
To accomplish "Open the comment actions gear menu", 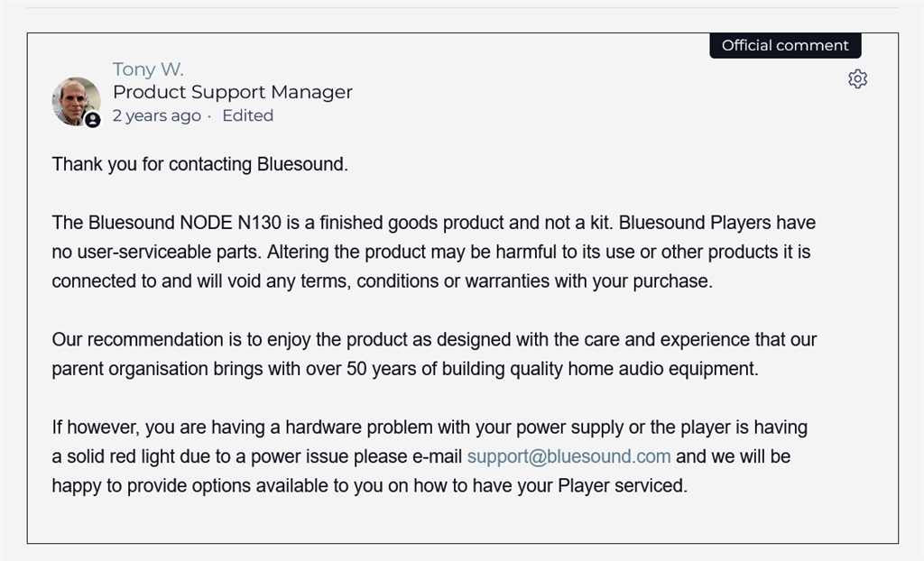I will 857,79.
